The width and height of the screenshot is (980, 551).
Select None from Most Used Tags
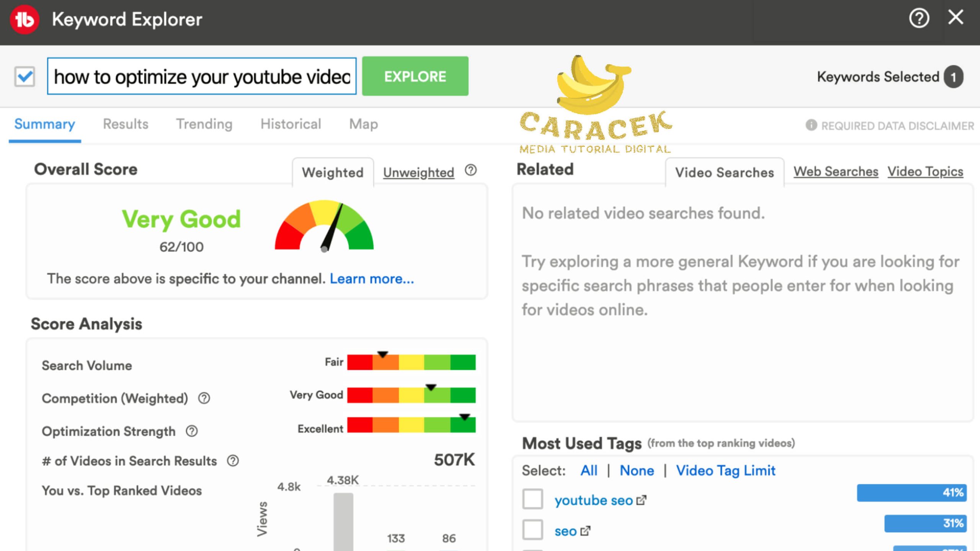point(636,470)
